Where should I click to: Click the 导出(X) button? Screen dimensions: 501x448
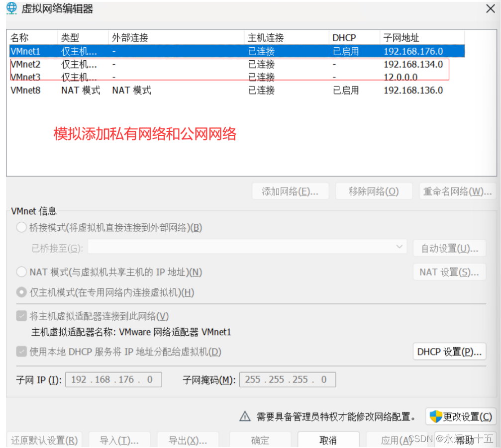(188, 440)
